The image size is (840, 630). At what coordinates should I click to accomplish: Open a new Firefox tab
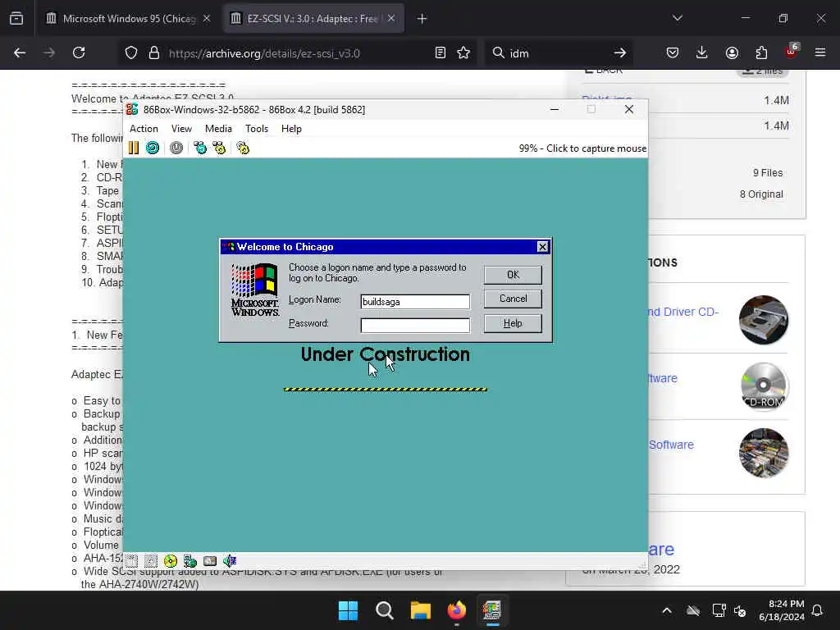[x=422, y=19]
